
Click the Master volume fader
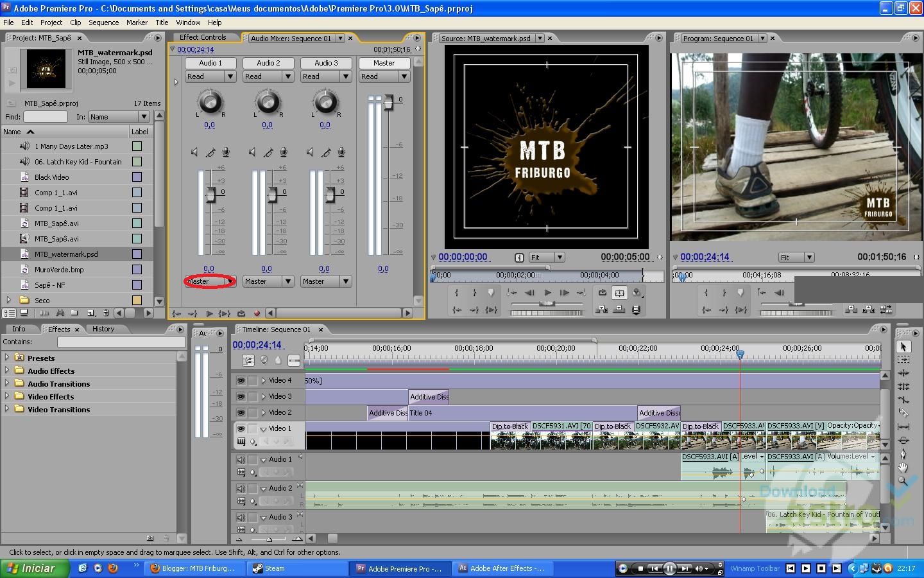(388, 101)
